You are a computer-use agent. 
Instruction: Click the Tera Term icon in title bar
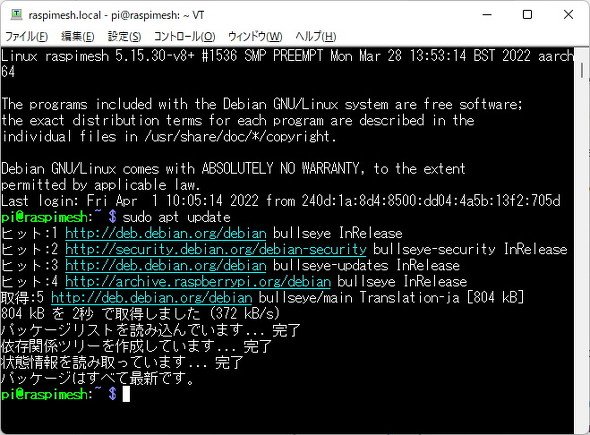(x=16, y=15)
